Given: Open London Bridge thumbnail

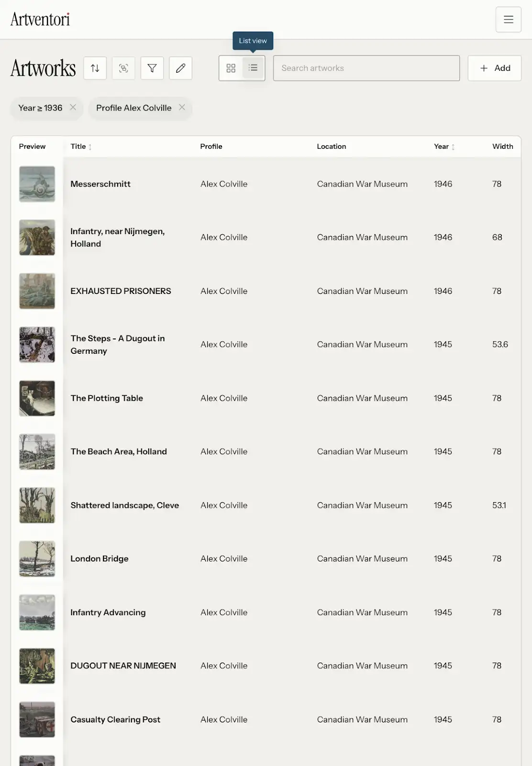Looking at the screenshot, I should click(37, 559).
